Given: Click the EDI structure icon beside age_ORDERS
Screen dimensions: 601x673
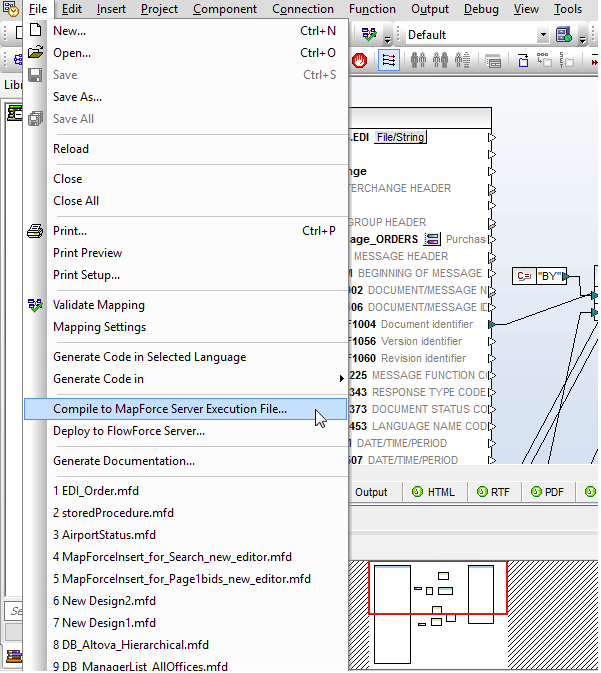Looking at the screenshot, I should click(432, 239).
